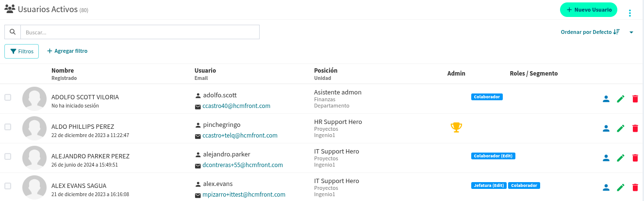The width and height of the screenshot is (644, 201).
Task: Focus the Buscar search input field
Action: click(140, 32)
